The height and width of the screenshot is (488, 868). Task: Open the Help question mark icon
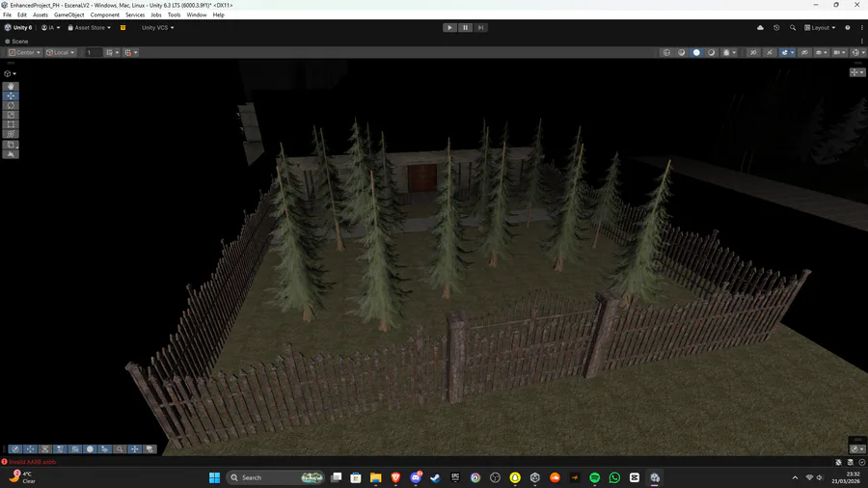pos(848,28)
